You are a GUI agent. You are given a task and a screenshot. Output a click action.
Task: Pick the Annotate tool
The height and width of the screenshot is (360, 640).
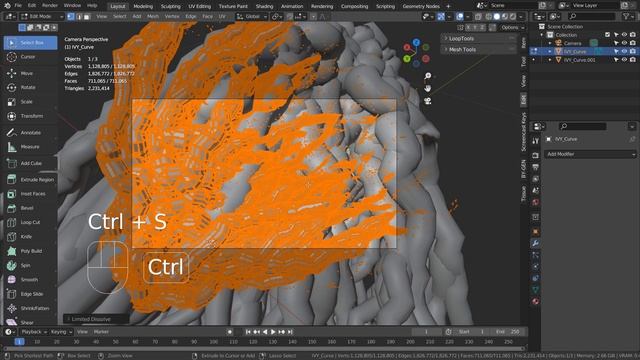[x=30, y=133]
